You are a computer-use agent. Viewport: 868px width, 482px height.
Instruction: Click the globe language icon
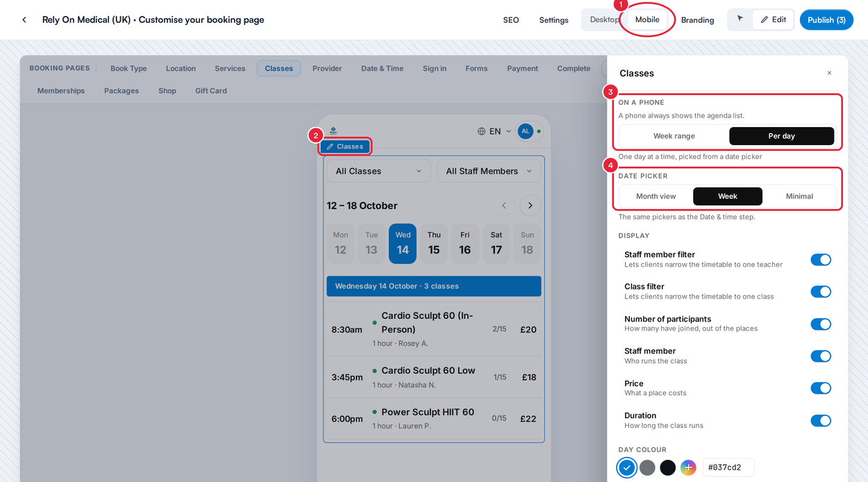click(481, 131)
